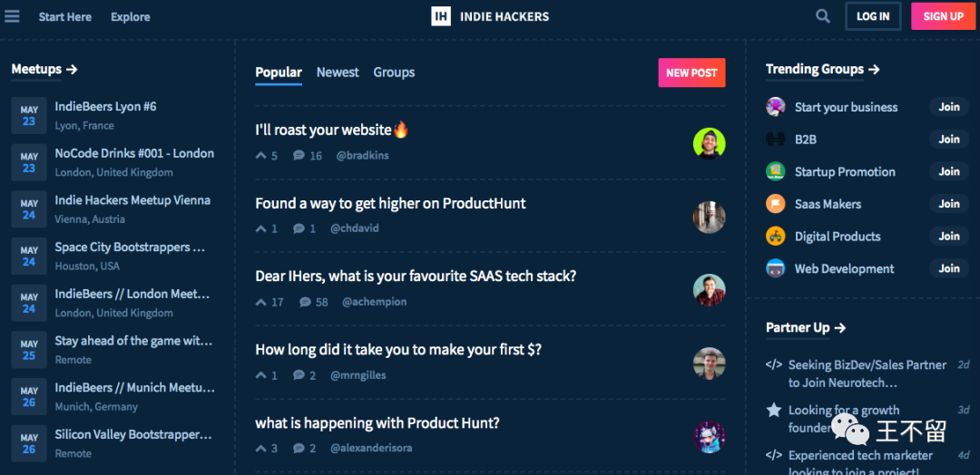Open the Web Development group icon
Image resolution: width=980 pixels, height=475 pixels.
coord(776,269)
